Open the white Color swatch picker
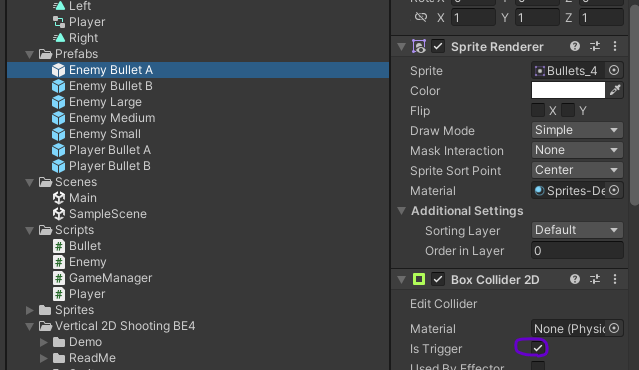The image size is (639, 370). click(568, 90)
